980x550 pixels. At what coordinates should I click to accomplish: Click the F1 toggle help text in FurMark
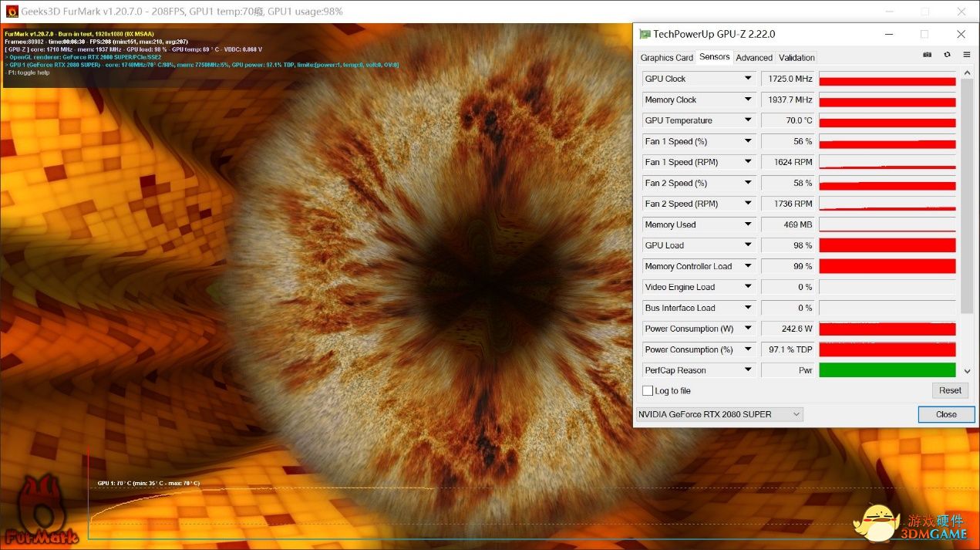pos(29,73)
